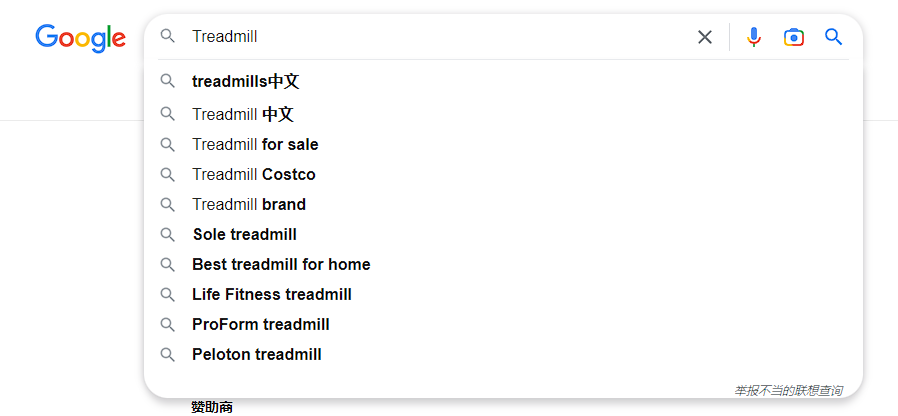
Task: Clear the search box with X icon
Action: pos(704,37)
